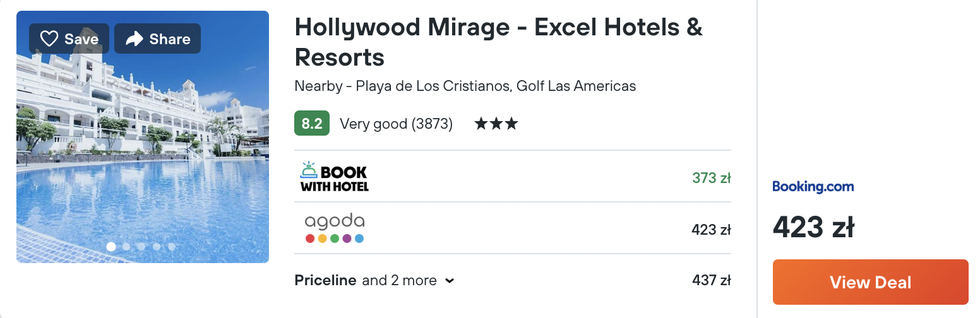Open the Very good (3873) reviews

tap(396, 124)
